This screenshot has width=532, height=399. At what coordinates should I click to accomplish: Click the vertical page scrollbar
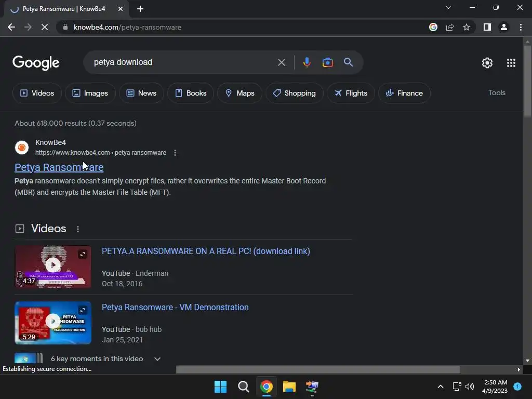(527, 82)
